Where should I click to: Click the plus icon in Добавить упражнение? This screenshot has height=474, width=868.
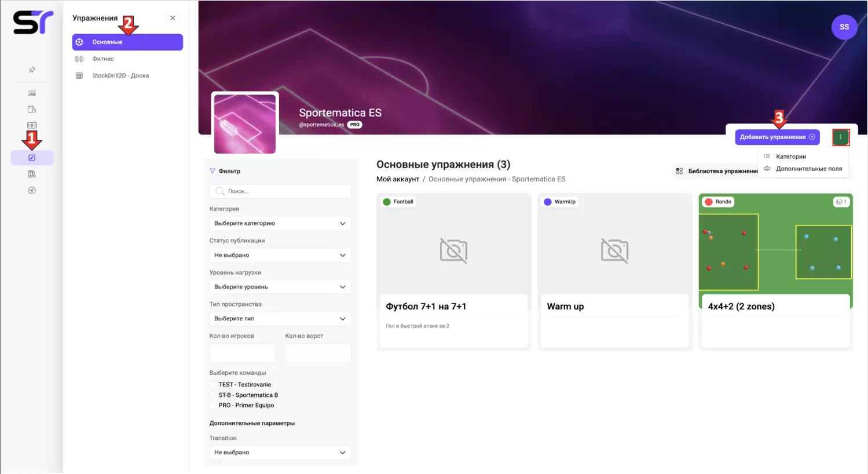[812, 137]
